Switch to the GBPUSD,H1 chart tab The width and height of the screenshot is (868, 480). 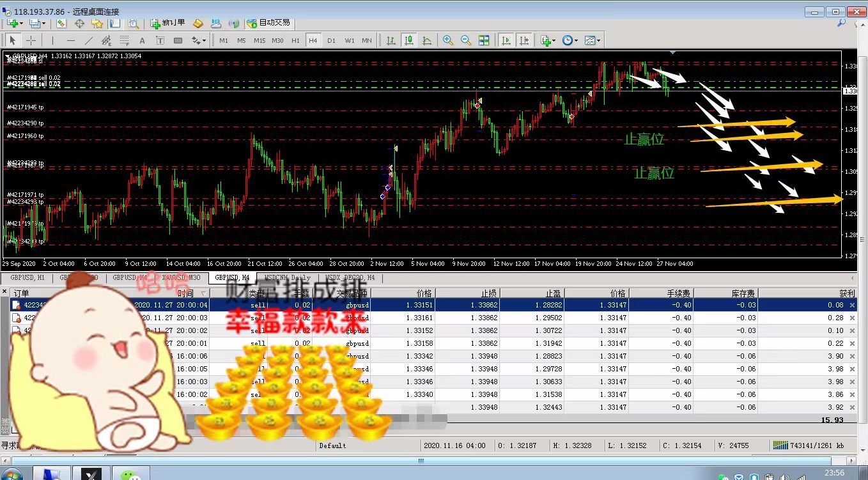tap(27, 278)
